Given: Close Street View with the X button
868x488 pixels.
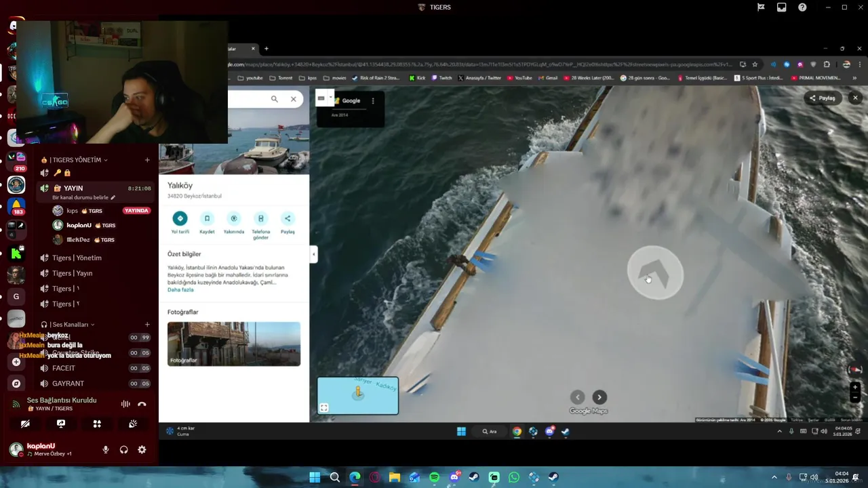Looking at the screenshot, I should click(855, 98).
